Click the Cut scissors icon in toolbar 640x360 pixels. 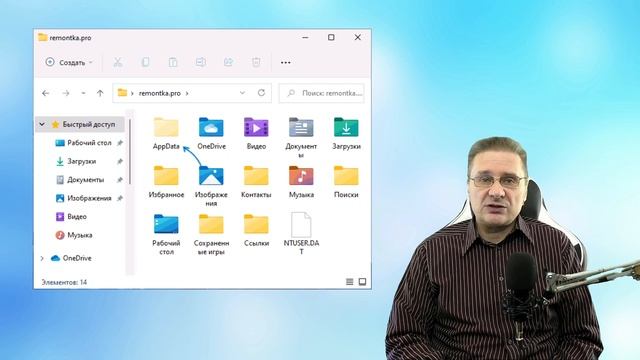[118, 62]
